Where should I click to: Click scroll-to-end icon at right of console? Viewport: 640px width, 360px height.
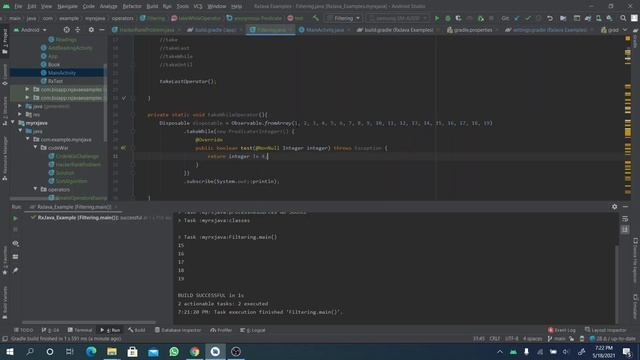coord(625,230)
